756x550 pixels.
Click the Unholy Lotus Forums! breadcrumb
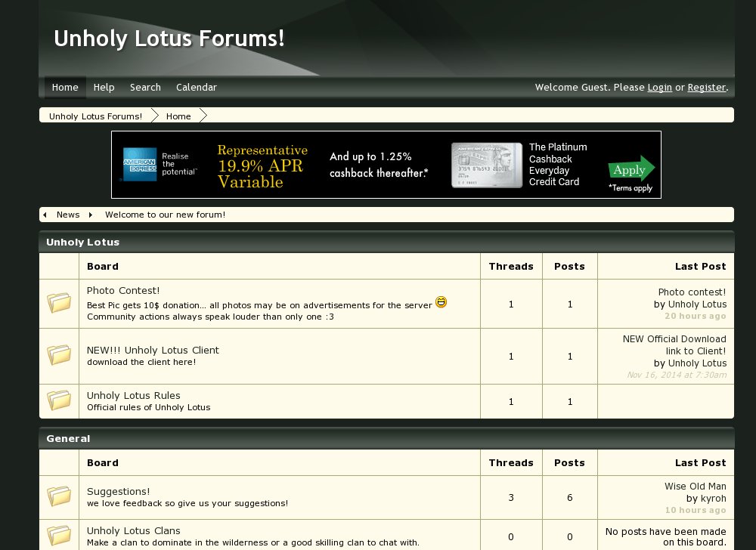click(95, 116)
